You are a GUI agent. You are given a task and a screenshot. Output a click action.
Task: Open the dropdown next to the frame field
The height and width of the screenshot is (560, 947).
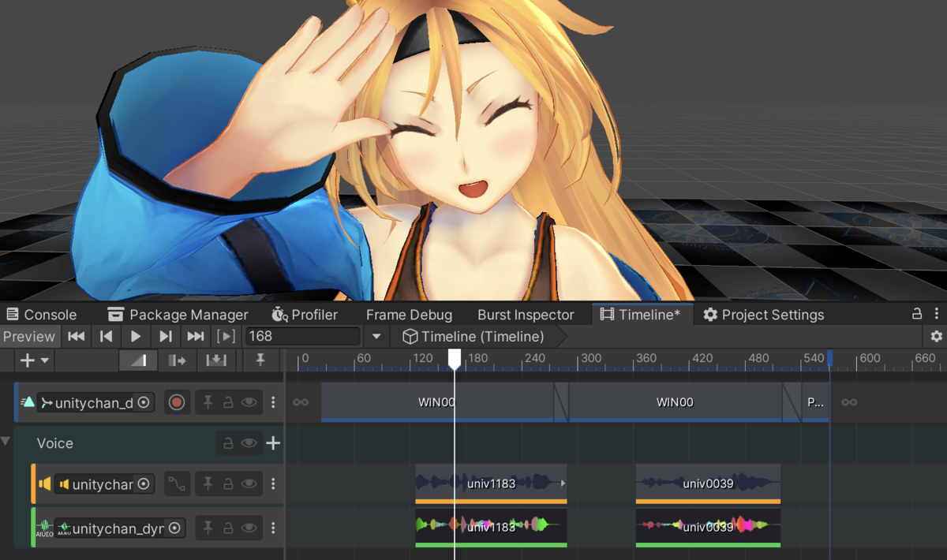pos(376,337)
